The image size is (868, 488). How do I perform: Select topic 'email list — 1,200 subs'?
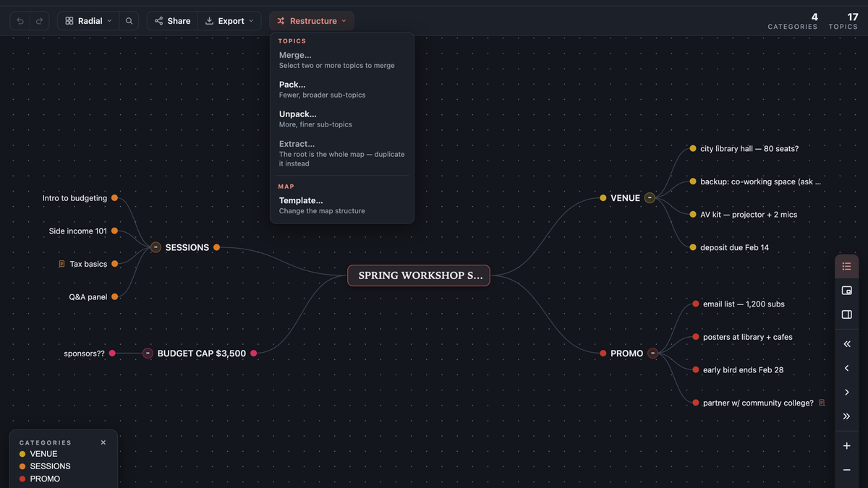[x=744, y=304]
